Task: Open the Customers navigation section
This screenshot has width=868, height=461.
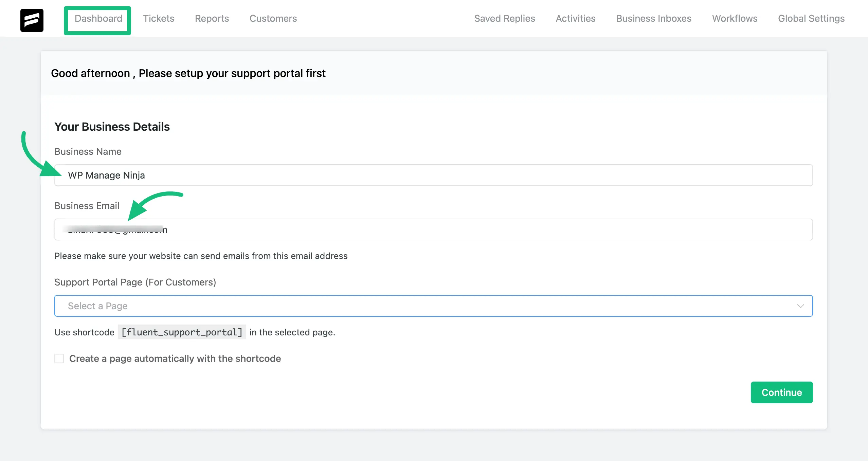Action: pyautogui.click(x=273, y=18)
